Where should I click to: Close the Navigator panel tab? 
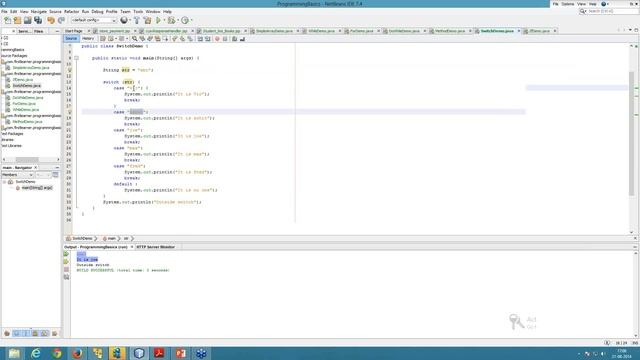36,168
